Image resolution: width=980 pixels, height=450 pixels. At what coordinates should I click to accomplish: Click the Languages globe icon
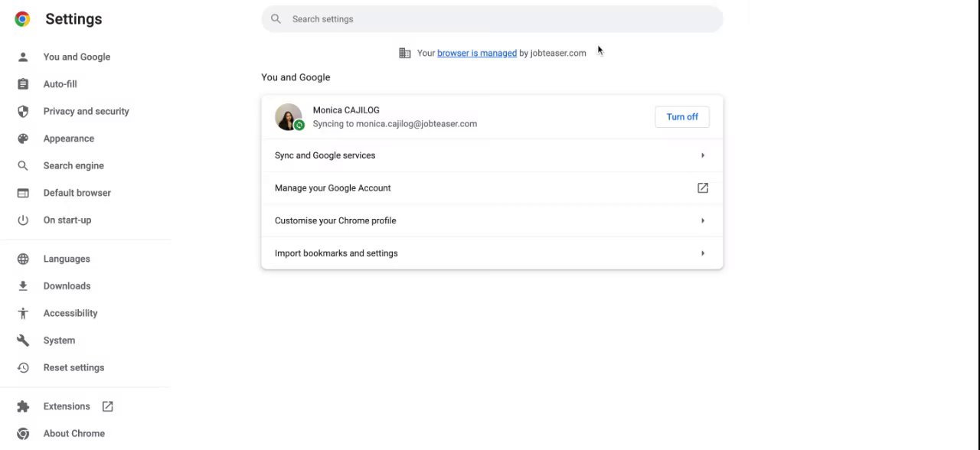(23, 259)
